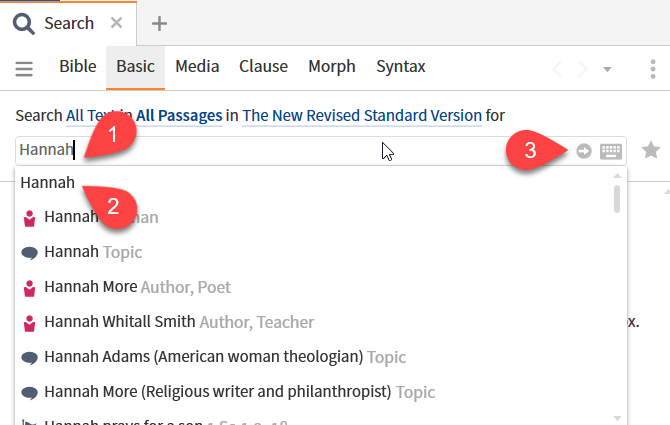The image size is (670, 425).
Task: Open a new tab with the plus icon
Action: pos(159,23)
